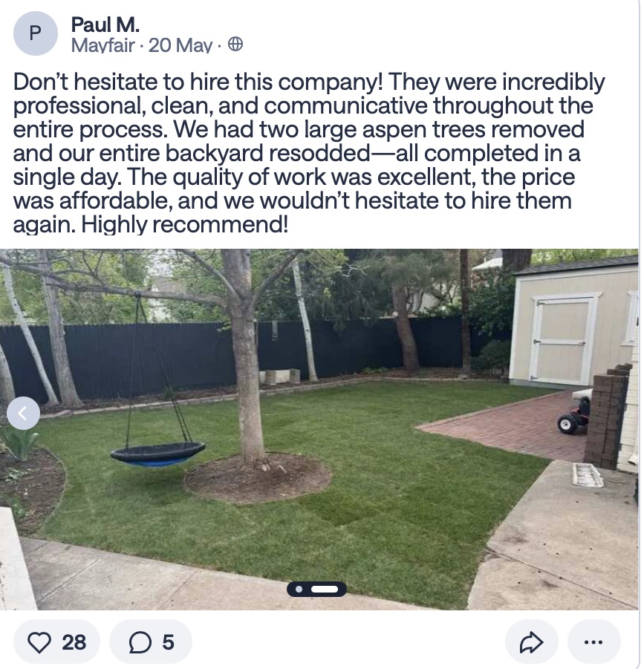Open the backyard photo
Image resolution: width=644 pixels, height=669 pixels.
(x=319, y=429)
